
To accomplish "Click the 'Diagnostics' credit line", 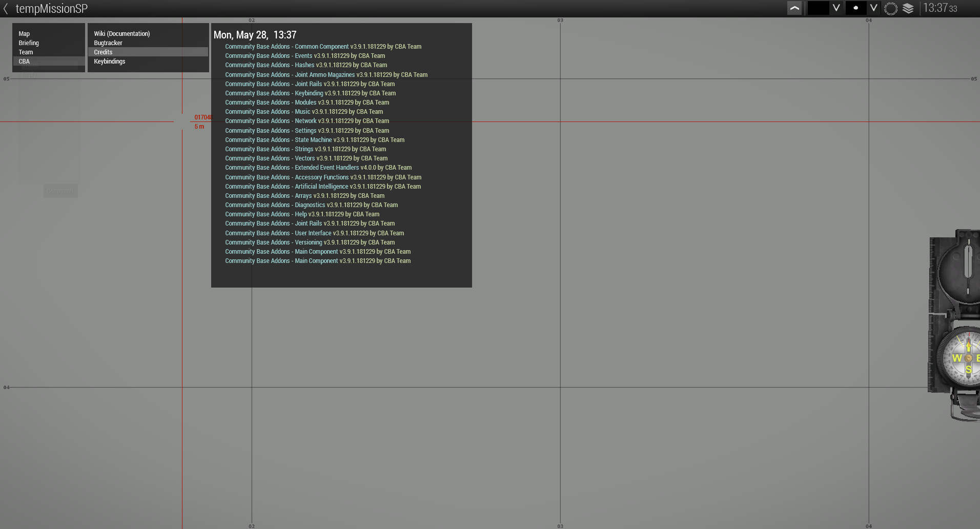I will (x=312, y=205).
